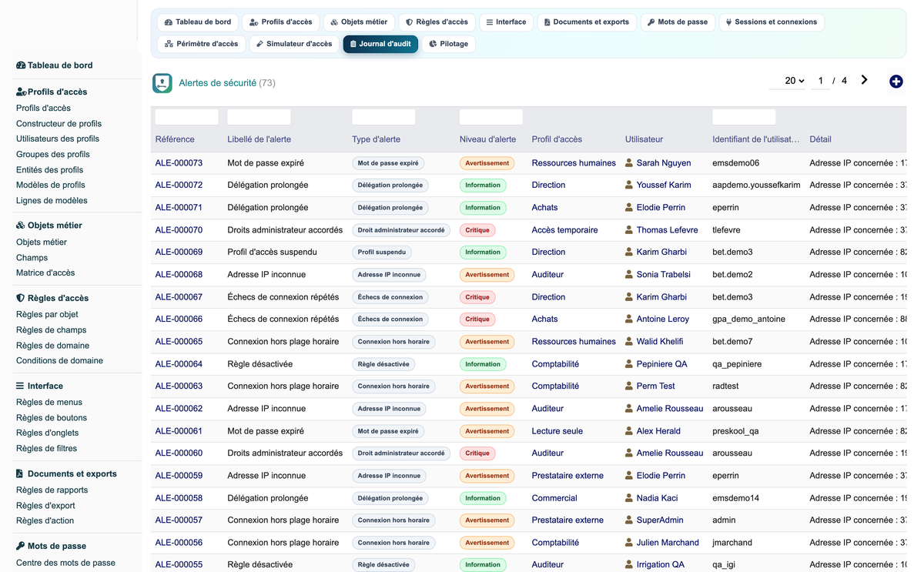Select the Pilotage tab

[x=448, y=44]
